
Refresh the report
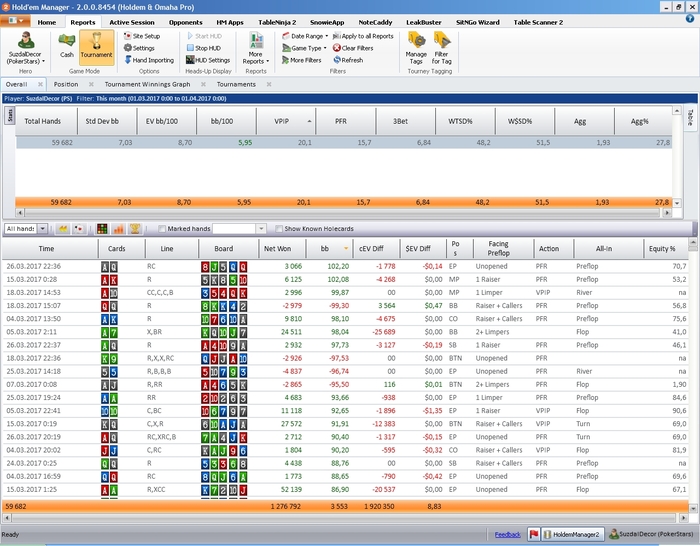(348, 60)
